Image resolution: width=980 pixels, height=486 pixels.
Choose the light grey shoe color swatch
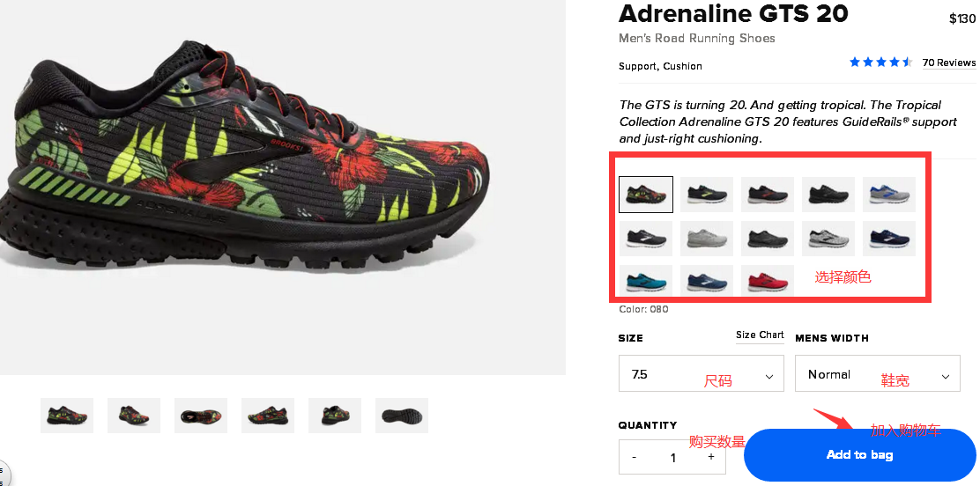706,238
